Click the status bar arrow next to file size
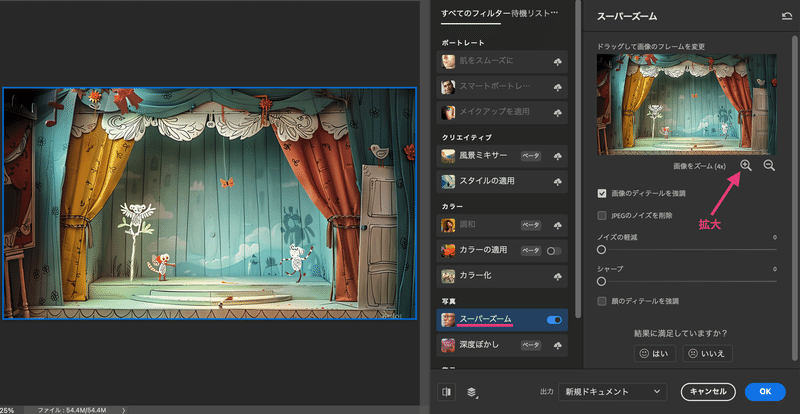 coord(123,410)
